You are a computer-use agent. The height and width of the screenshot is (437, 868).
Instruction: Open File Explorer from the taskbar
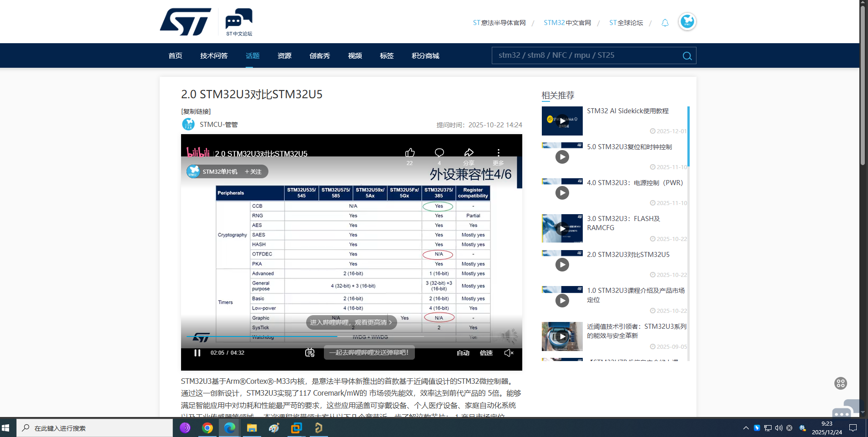pyautogui.click(x=252, y=428)
